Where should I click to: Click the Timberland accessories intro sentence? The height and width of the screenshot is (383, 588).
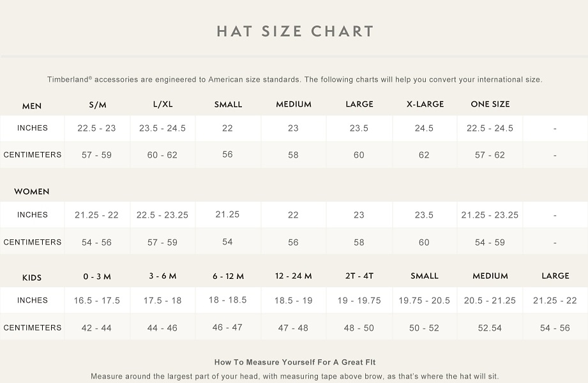point(294,80)
